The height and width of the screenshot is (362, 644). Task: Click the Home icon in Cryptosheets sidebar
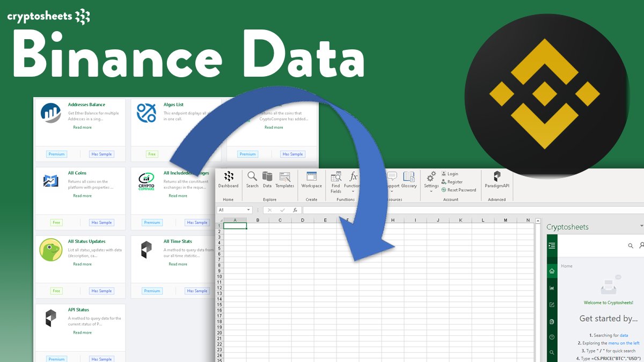click(552, 271)
